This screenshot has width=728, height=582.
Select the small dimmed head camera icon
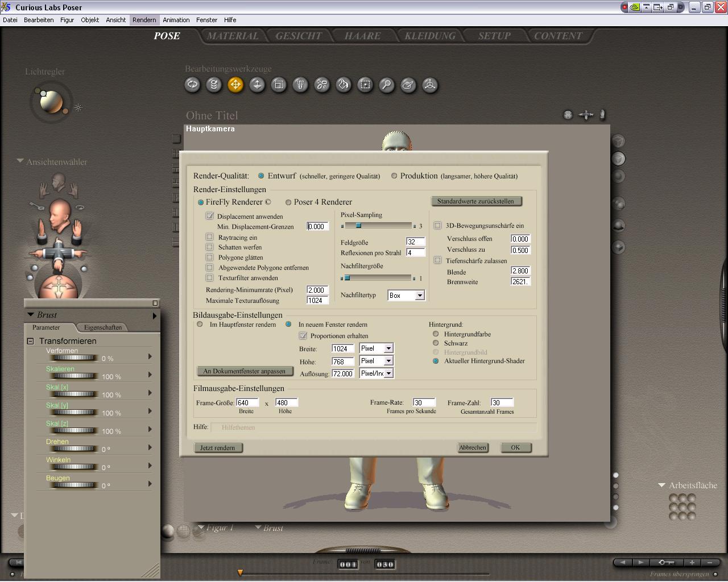click(58, 182)
